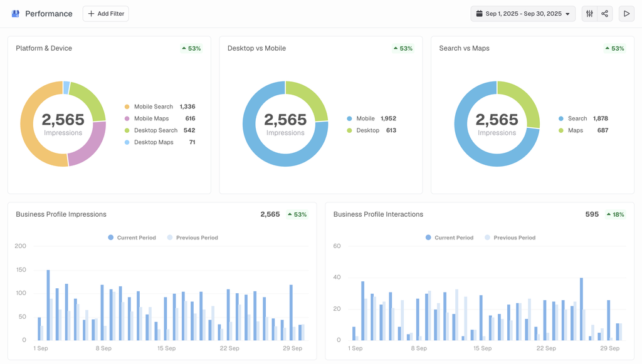642x364 pixels.
Task: Click the Platform & Device donut center total
Action: pos(63,120)
